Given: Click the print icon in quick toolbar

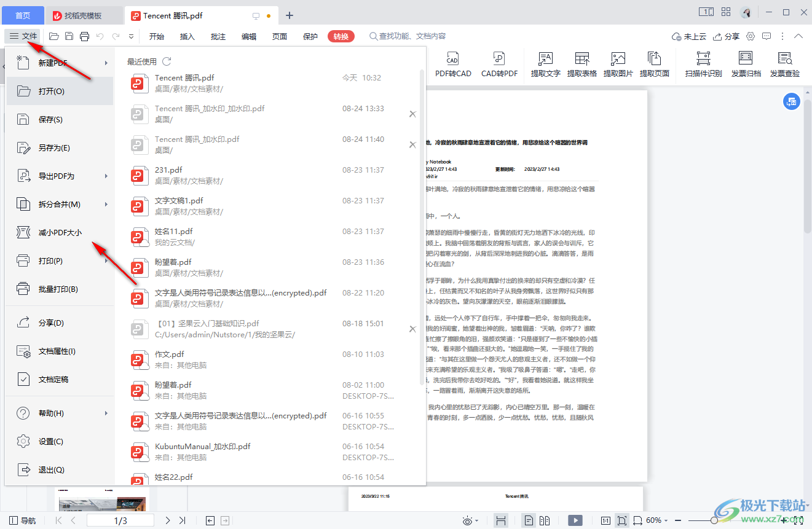Looking at the screenshot, I should coord(84,36).
